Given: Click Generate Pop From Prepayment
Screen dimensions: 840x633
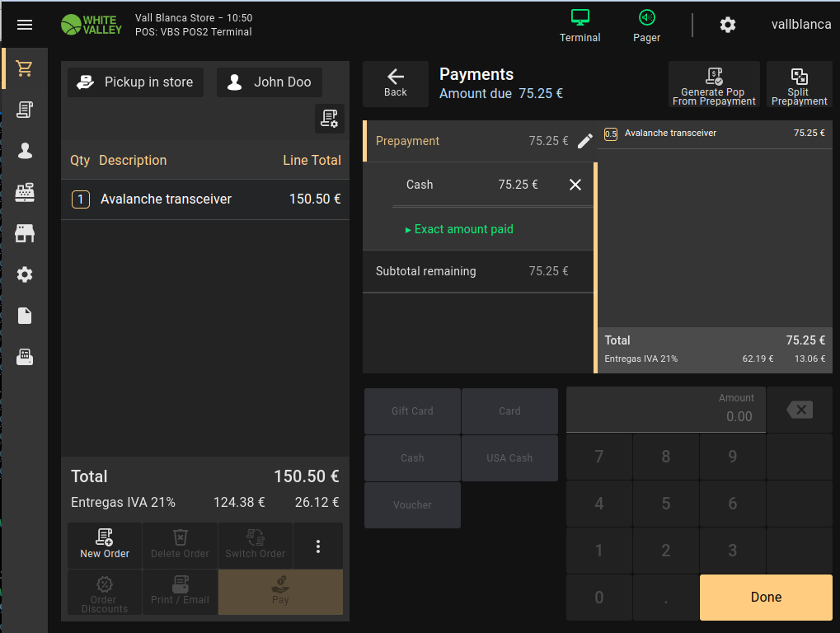Looking at the screenshot, I should pyautogui.click(x=714, y=85).
